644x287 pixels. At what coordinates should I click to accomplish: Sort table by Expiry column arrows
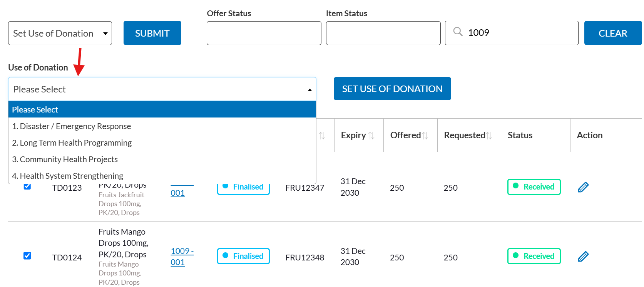pos(371,136)
